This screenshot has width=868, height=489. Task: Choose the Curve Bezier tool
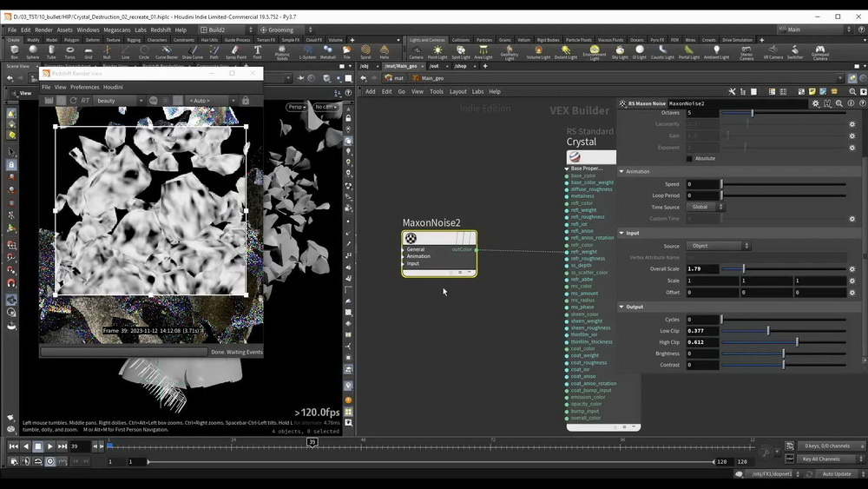coord(167,52)
